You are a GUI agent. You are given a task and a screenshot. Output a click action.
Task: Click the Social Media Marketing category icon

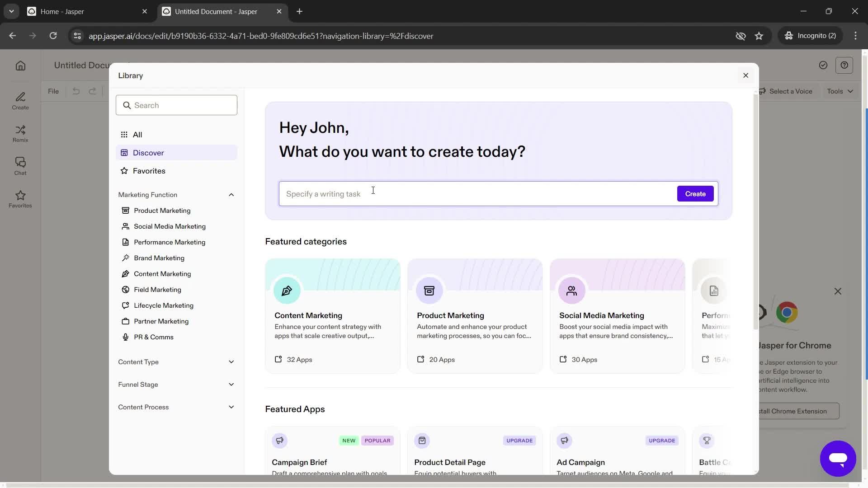(571, 291)
